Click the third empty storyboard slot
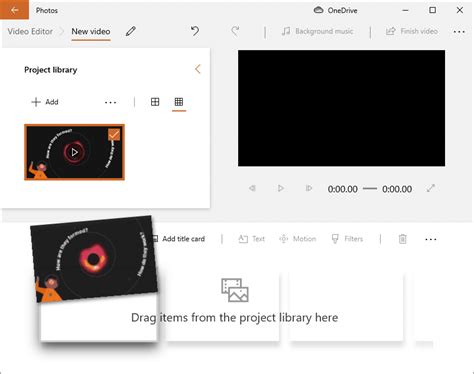 coord(346,306)
